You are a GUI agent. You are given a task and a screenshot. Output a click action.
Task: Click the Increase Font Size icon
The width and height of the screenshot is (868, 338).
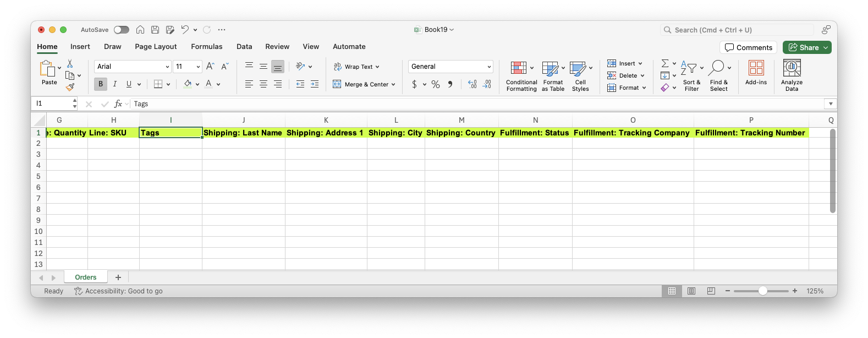pyautogui.click(x=210, y=67)
